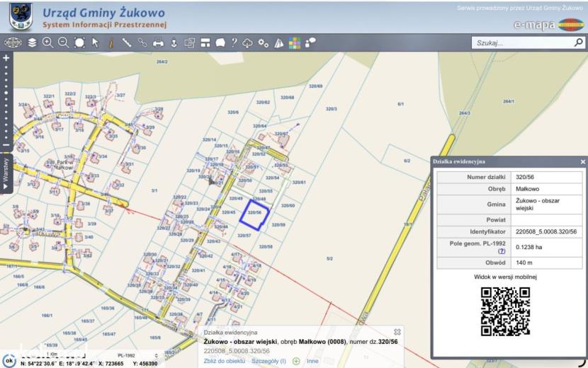Image resolution: width=588 pixels, height=368 pixels.
Task: Select the arrow pointer selection tool
Action: tap(95, 42)
